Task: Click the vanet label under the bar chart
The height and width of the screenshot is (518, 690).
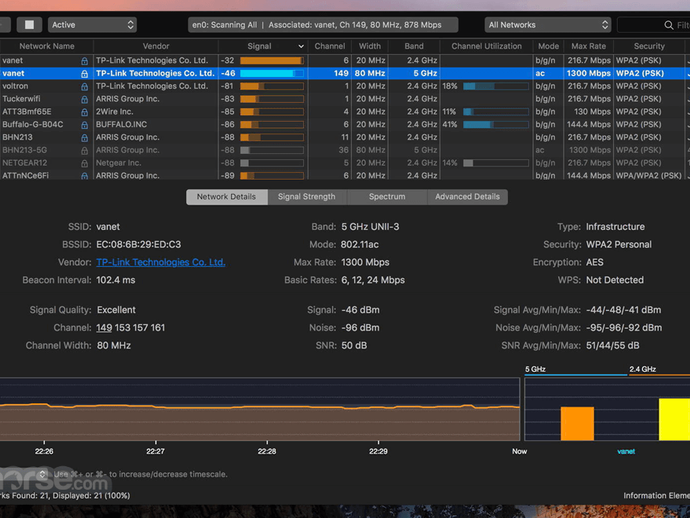Action: click(626, 452)
